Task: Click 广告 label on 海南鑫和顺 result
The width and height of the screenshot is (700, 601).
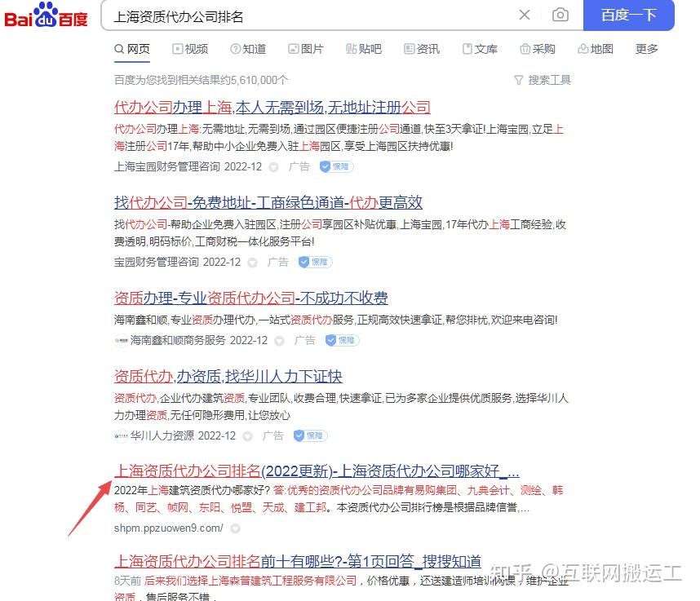Action: (305, 340)
